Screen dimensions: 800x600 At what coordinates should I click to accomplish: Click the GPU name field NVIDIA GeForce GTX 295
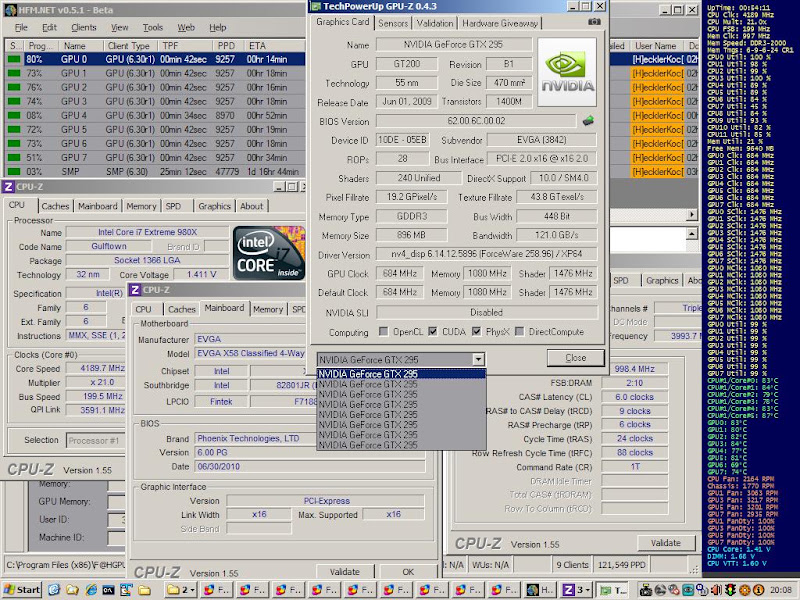[454, 44]
